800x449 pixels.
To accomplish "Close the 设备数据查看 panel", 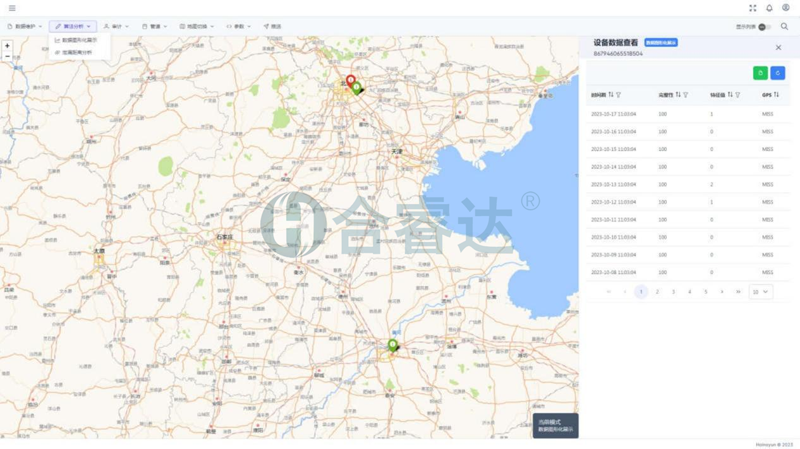I will pyautogui.click(x=778, y=47).
